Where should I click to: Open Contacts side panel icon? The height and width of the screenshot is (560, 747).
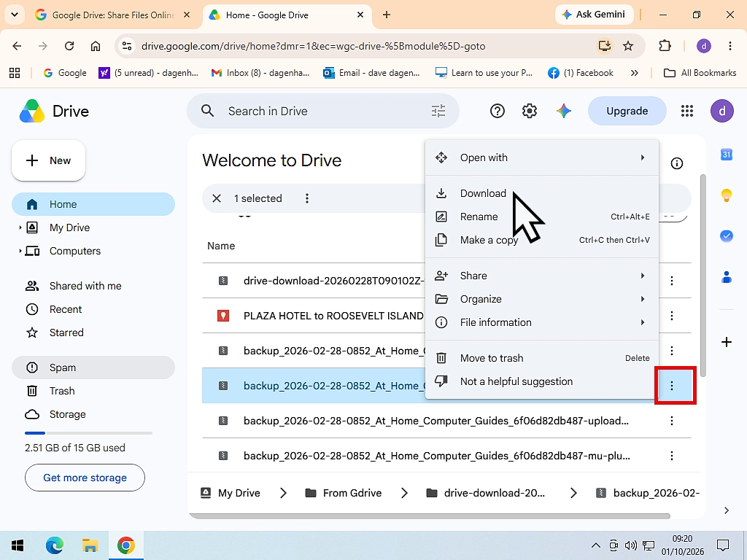(726, 276)
